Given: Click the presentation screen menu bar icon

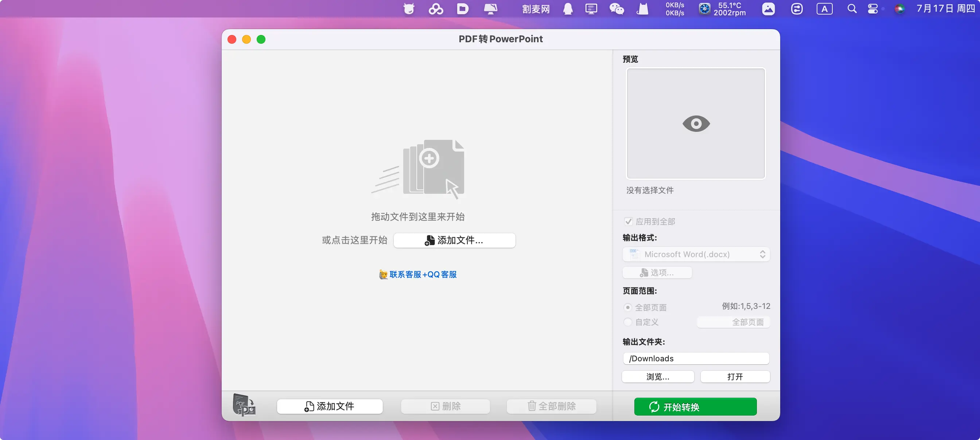Looking at the screenshot, I should tap(490, 9).
